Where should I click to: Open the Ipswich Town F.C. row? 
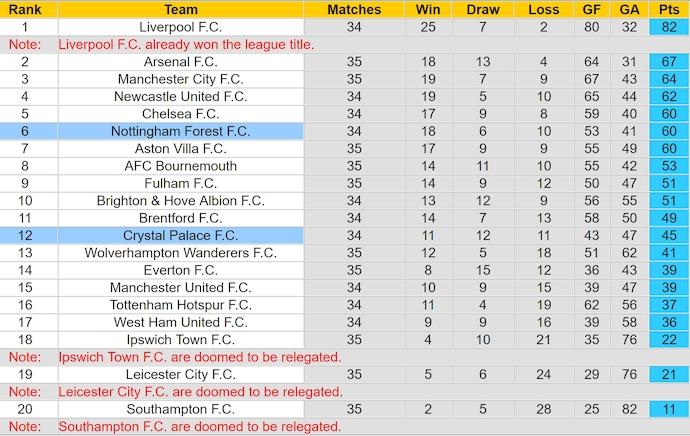coord(181,339)
